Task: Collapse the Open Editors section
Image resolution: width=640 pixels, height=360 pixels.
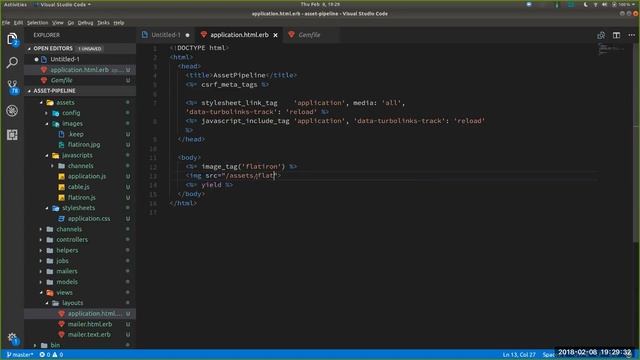Action: click(x=53, y=49)
